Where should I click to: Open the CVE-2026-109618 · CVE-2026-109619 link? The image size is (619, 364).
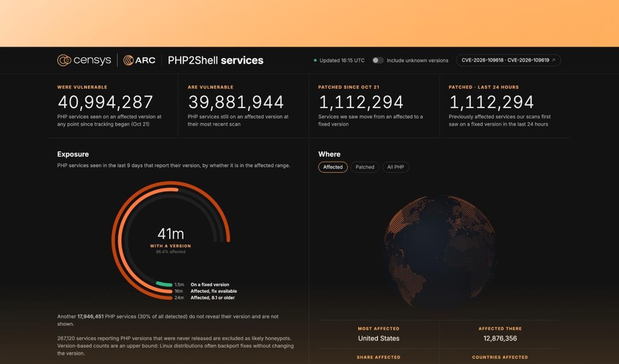[508, 60]
